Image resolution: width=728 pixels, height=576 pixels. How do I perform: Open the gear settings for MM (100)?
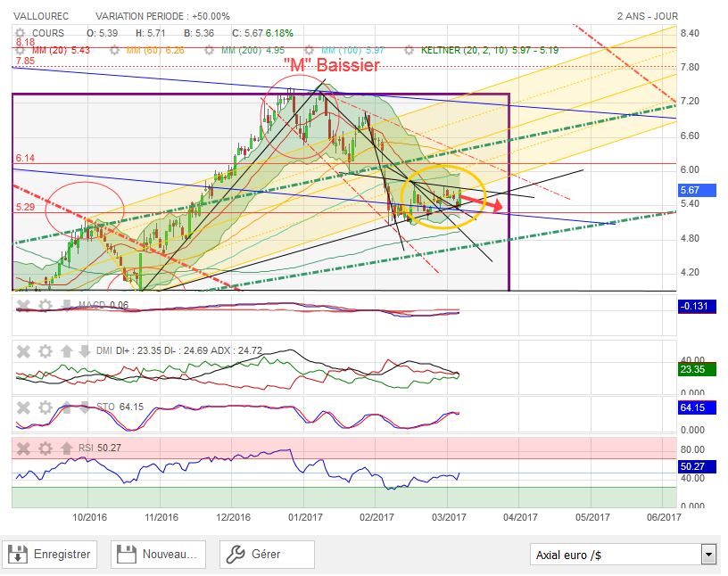(x=310, y=50)
